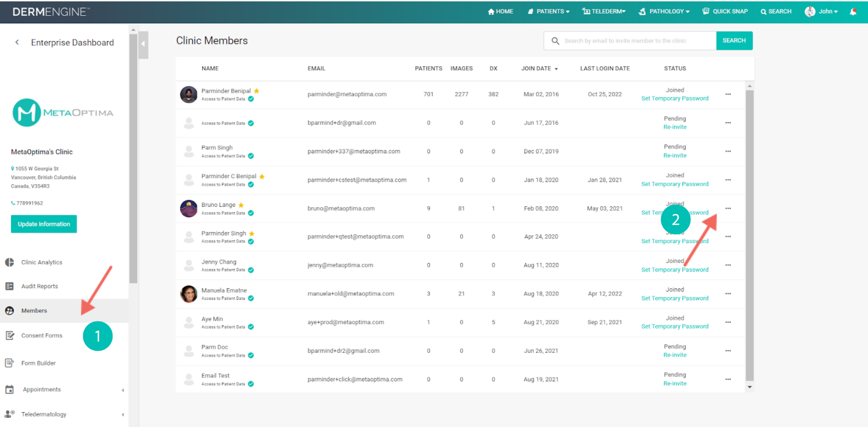Open the John user avatar menu
The image size is (868, 427).
821,11
